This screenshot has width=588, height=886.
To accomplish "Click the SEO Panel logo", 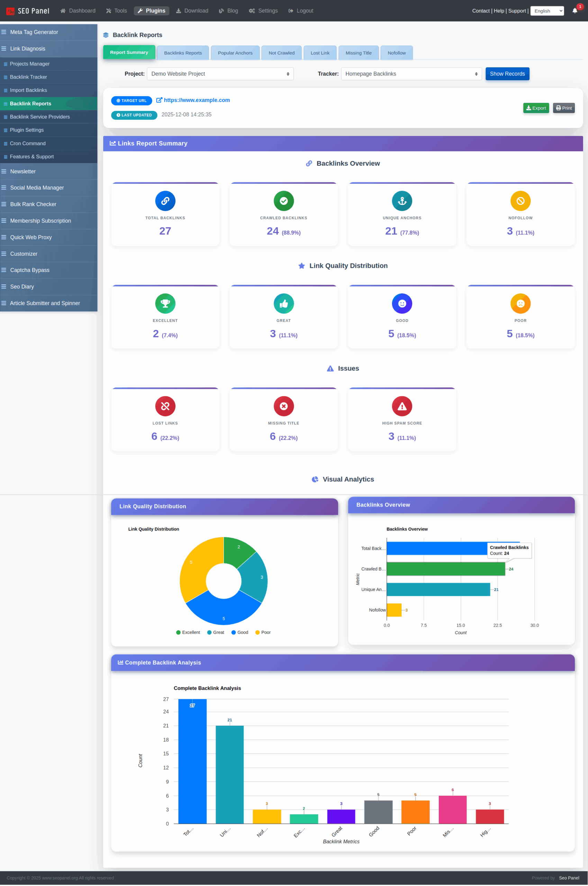I will pyautogui.click(x=28, y=11).
